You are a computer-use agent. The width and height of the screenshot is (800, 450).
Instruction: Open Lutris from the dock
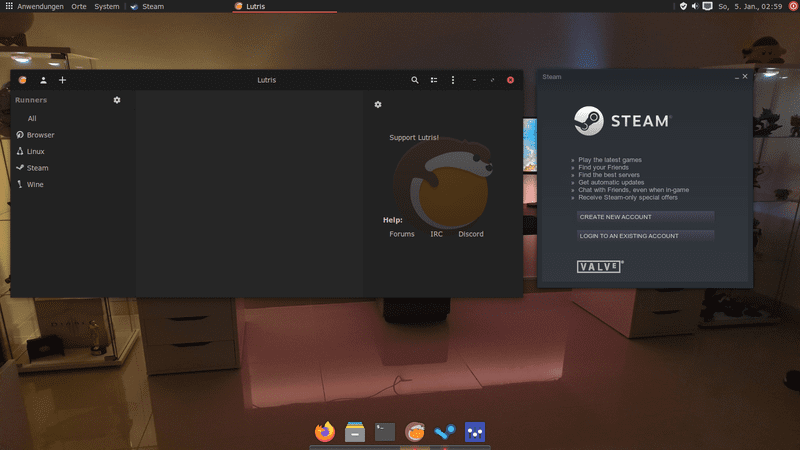pyautogui.click(x=415, y=432)
